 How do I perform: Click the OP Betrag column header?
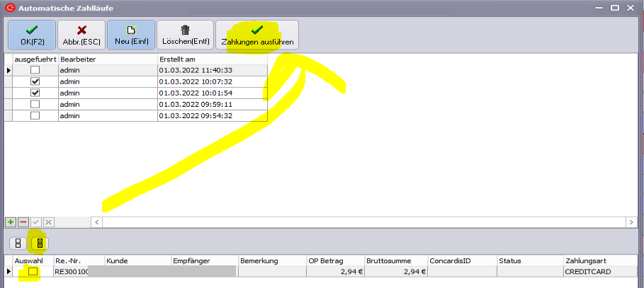coord(335,260)
